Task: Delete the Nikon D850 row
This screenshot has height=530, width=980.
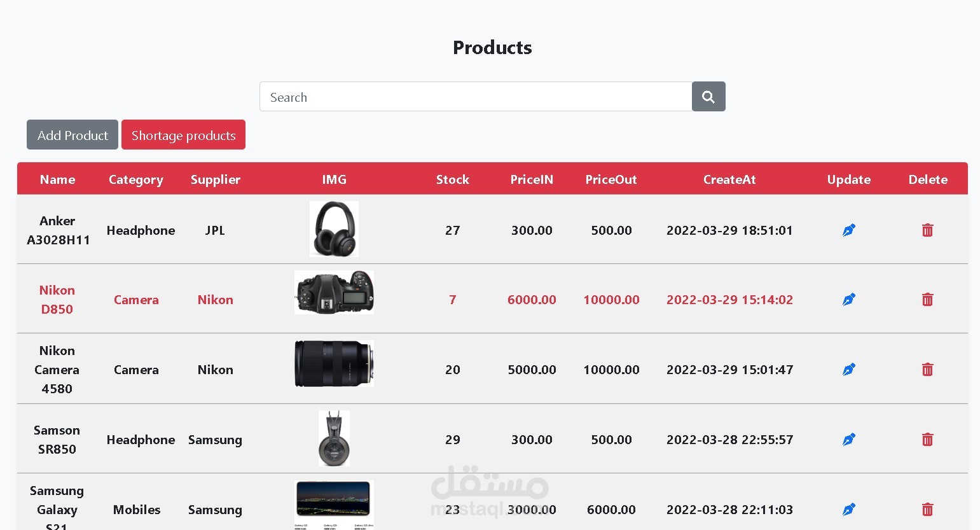Action: [928, 299]
